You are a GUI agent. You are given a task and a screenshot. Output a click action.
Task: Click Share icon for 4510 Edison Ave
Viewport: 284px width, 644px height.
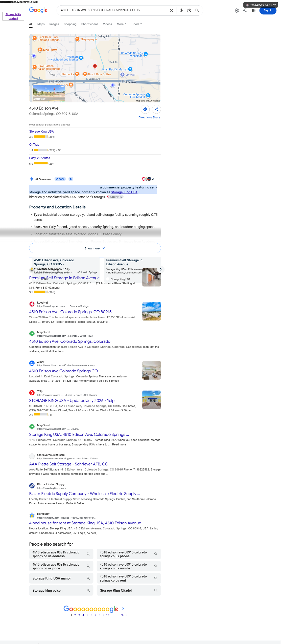(x=156, y=109)
